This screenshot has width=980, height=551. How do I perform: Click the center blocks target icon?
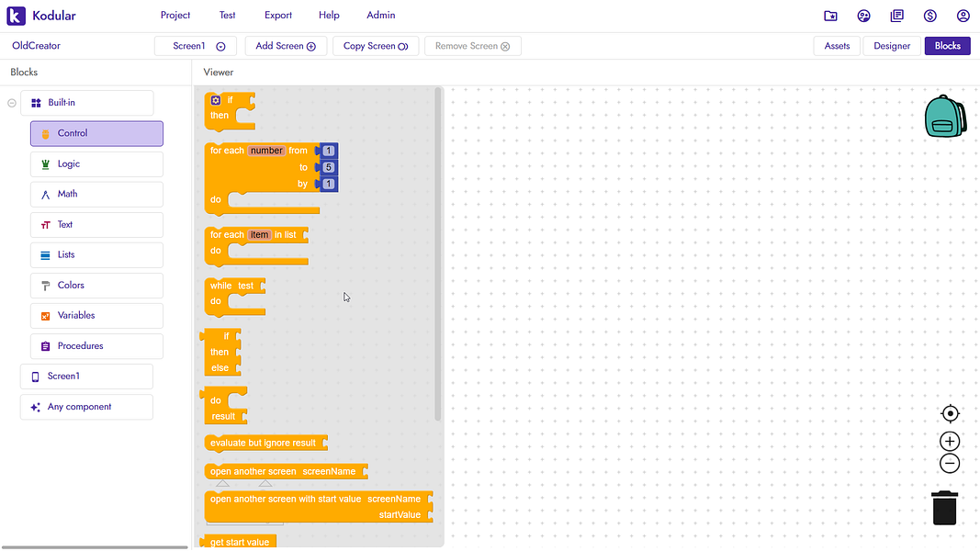tap(950, 413)
